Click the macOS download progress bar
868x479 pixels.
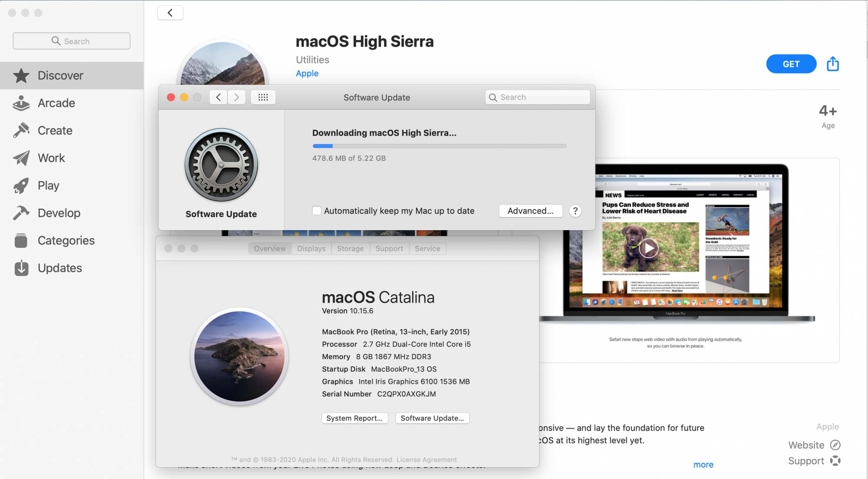click(439, 146)
